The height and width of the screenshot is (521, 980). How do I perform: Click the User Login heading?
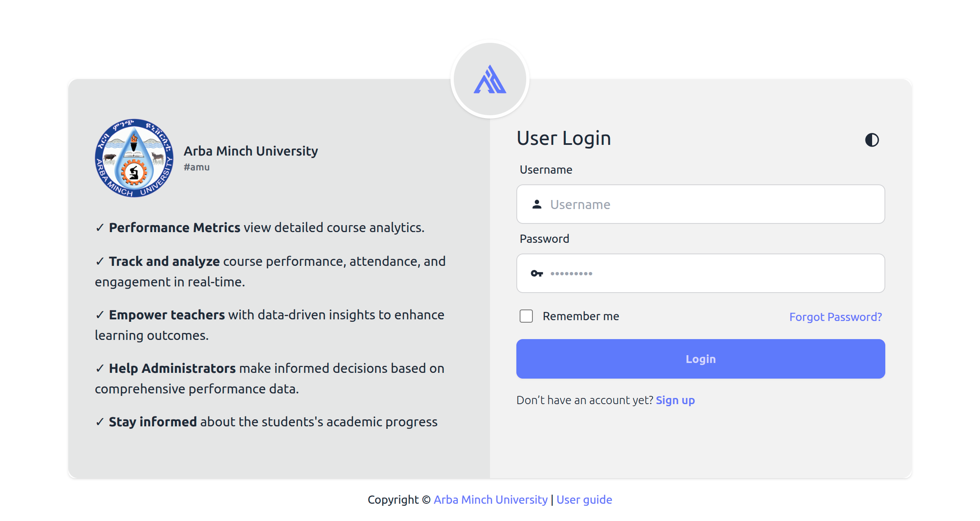564,138
